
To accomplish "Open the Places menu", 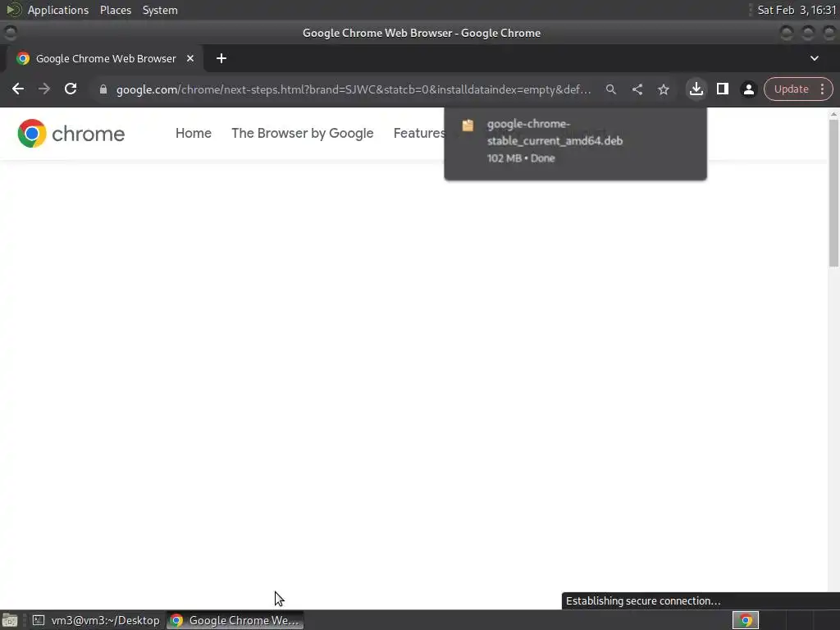I will [115, 10].
